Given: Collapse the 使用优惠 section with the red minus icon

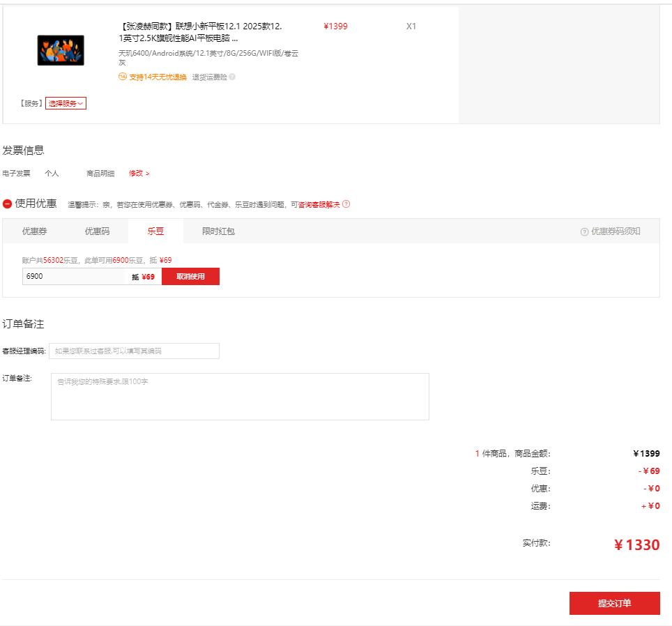Looking at the screenshot, I should pos(8,204).
